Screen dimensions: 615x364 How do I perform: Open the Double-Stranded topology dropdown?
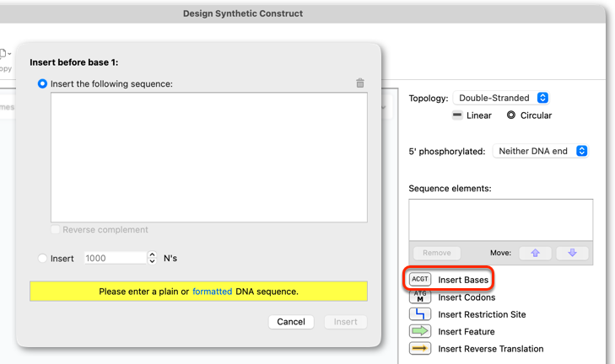[501, 98]
